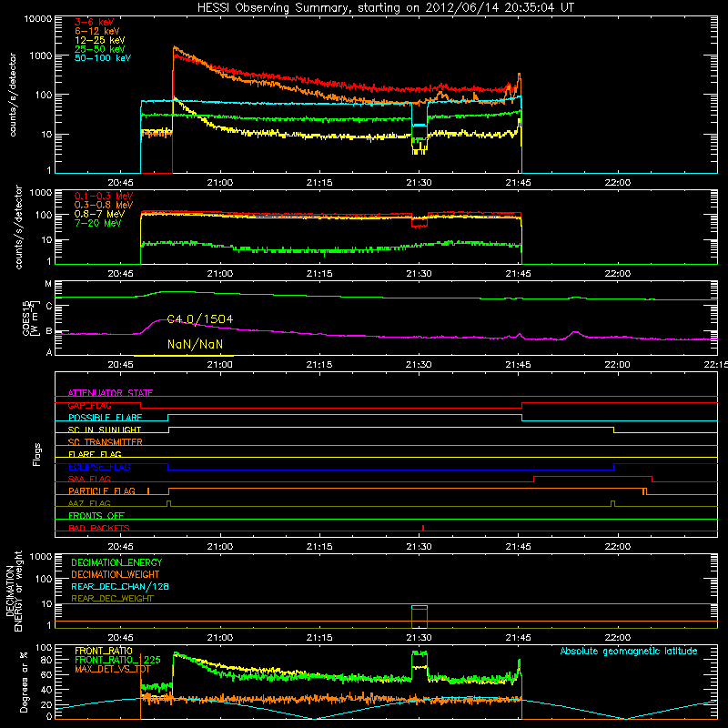Select the red '3-6 keV' legend label

pyautogui.click(x=95, y=22)
